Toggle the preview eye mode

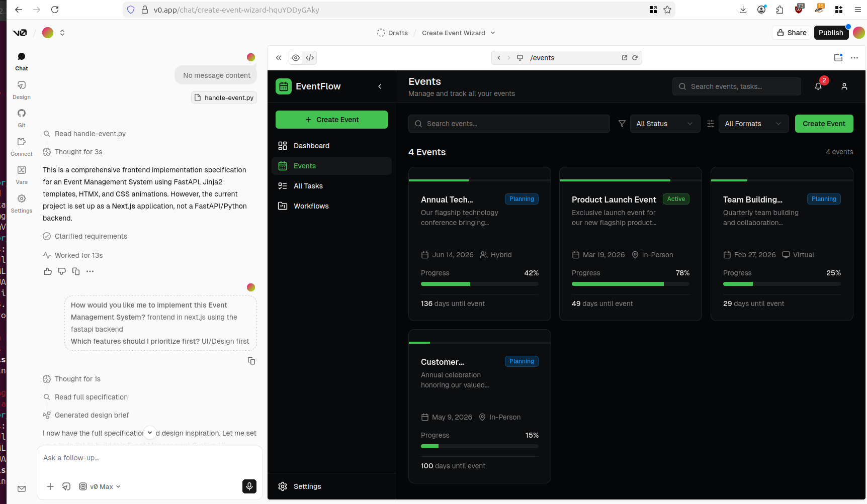296,57
